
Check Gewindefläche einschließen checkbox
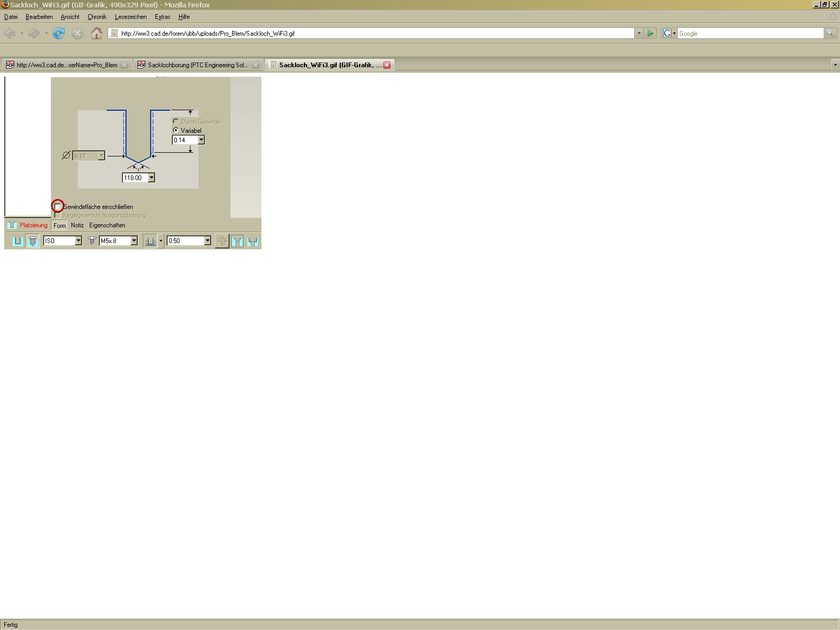coord(58,207)
